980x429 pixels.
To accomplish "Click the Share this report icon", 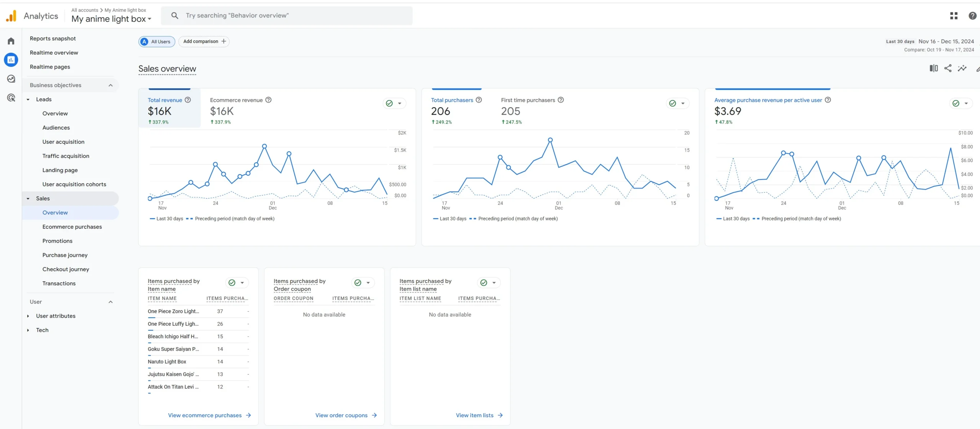I will pyautogui.click(x=948, y=68).
